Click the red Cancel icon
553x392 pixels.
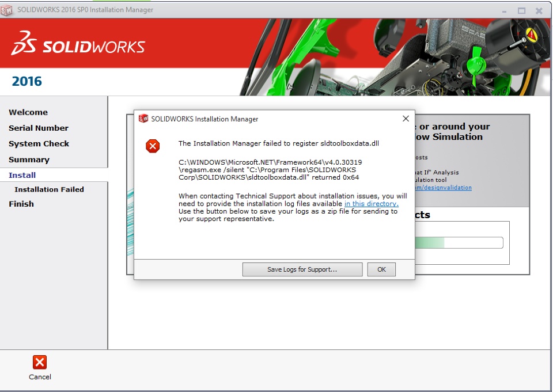(40, 362)
